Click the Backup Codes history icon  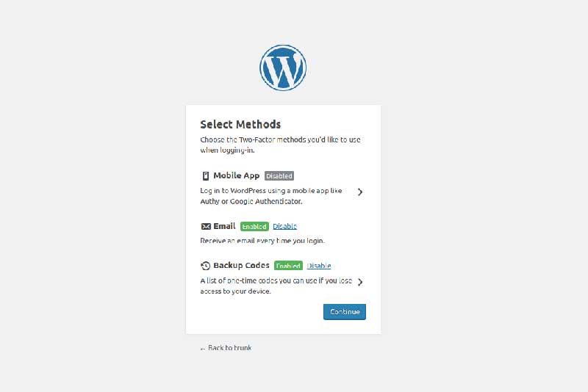pyautogui.click(x=206, y=266)
